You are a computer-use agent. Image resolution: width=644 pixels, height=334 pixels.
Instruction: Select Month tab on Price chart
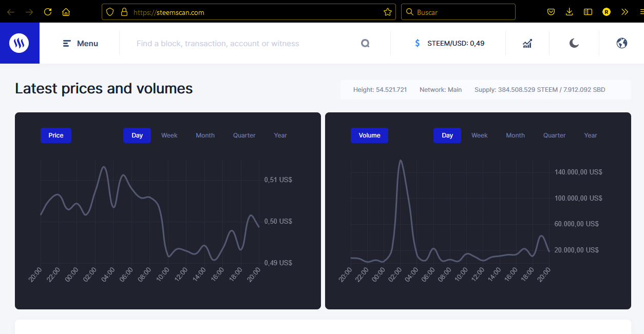pos(205,135)
